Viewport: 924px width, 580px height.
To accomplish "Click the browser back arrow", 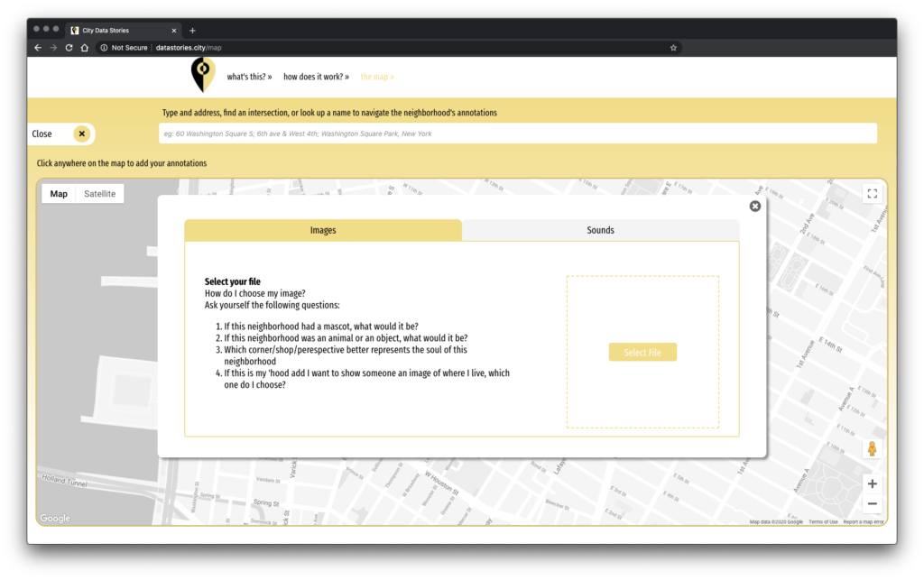I will pos(38,48).
